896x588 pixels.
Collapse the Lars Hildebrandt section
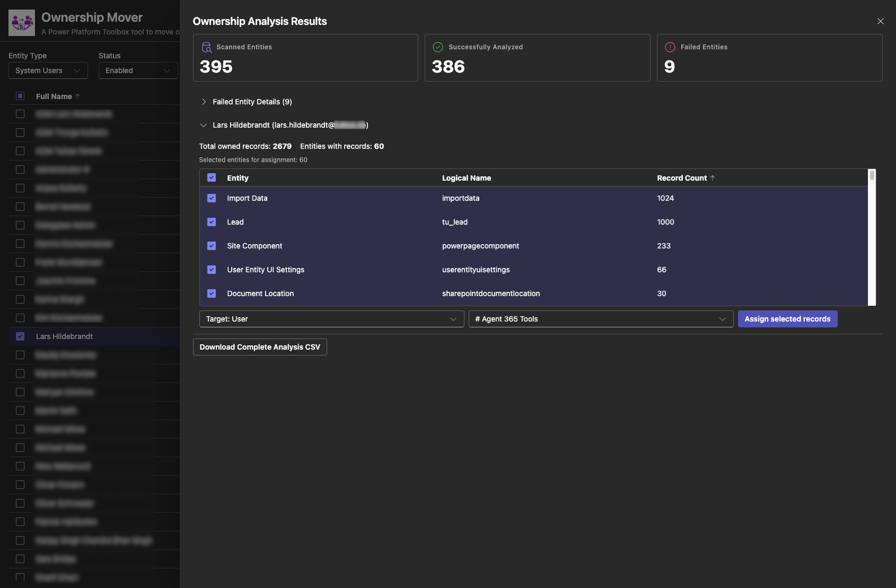204,126
